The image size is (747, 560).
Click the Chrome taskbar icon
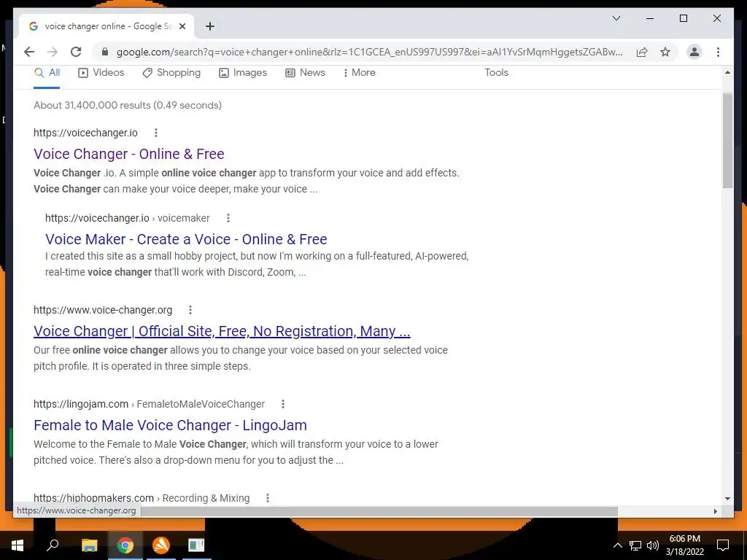coord(125,545)
